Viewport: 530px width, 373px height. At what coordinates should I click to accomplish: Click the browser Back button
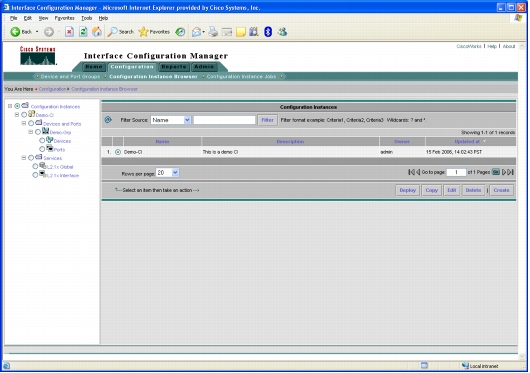pos(21,32)
